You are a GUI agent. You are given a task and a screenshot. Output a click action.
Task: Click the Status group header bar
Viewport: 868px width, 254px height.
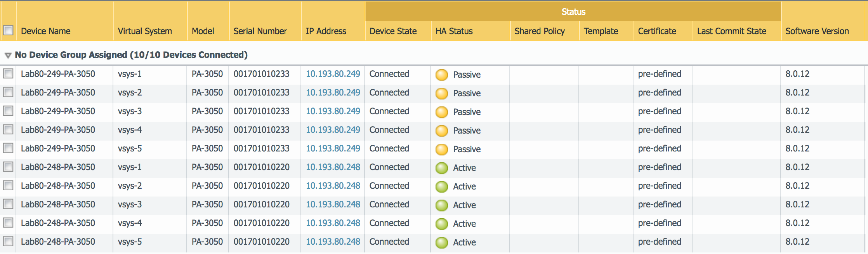tap(573, 12)
